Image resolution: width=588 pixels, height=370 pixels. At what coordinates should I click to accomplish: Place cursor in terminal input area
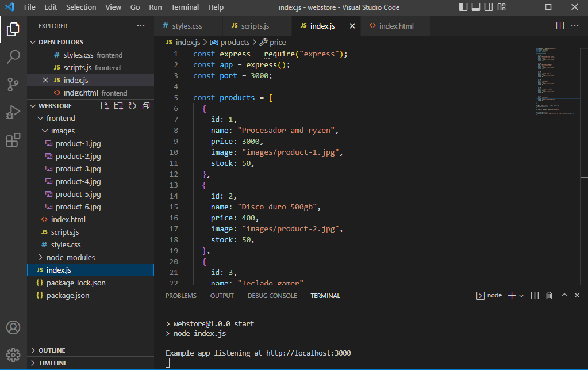[x=168, y=363]
